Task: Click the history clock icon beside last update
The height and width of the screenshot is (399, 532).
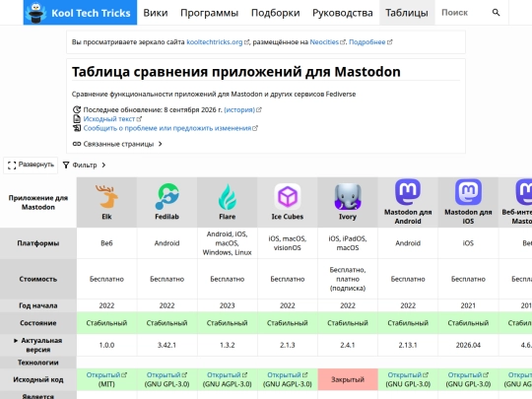Action: coord(77,109)
